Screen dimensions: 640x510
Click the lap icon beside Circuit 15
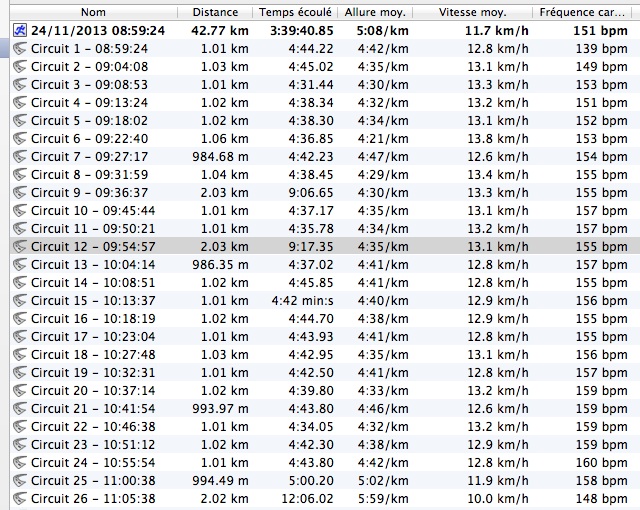(x=20, y=301)
